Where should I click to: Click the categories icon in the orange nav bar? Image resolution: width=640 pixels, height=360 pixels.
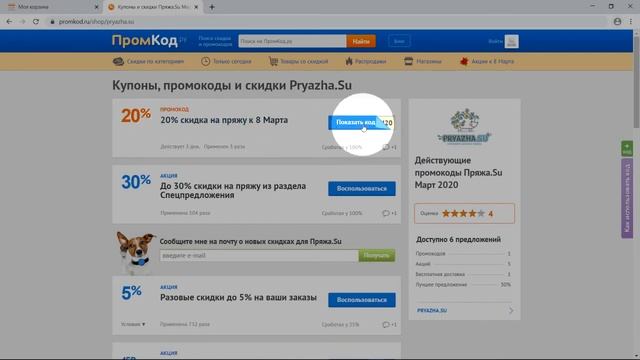tap(118, 62)
